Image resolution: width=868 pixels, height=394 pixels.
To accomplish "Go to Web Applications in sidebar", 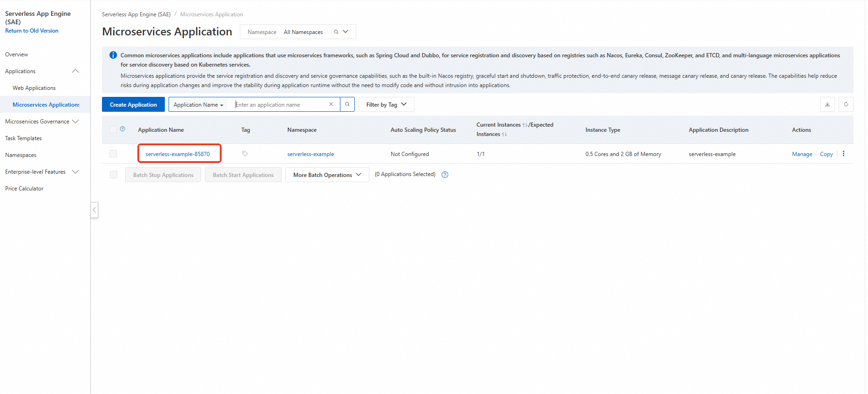I will coord(34,88).
